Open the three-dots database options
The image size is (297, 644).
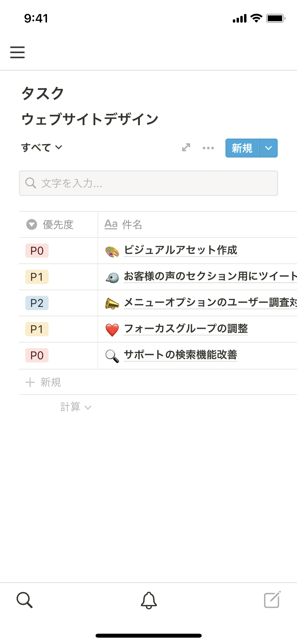pyautogui.click(x=208, y=148)
